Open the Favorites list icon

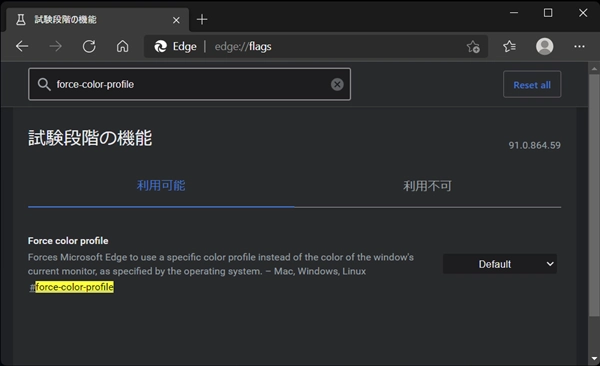(509, 46)
